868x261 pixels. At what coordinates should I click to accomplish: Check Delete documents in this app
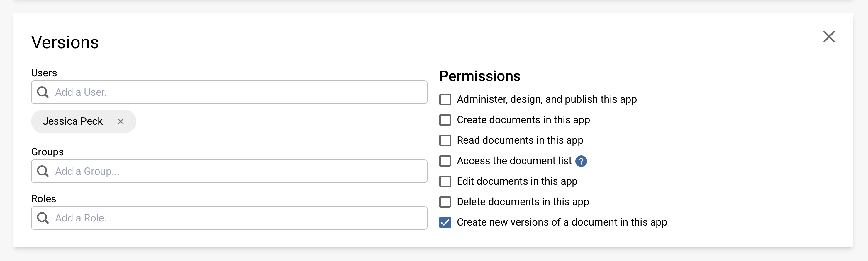click(x=445, y=202)
